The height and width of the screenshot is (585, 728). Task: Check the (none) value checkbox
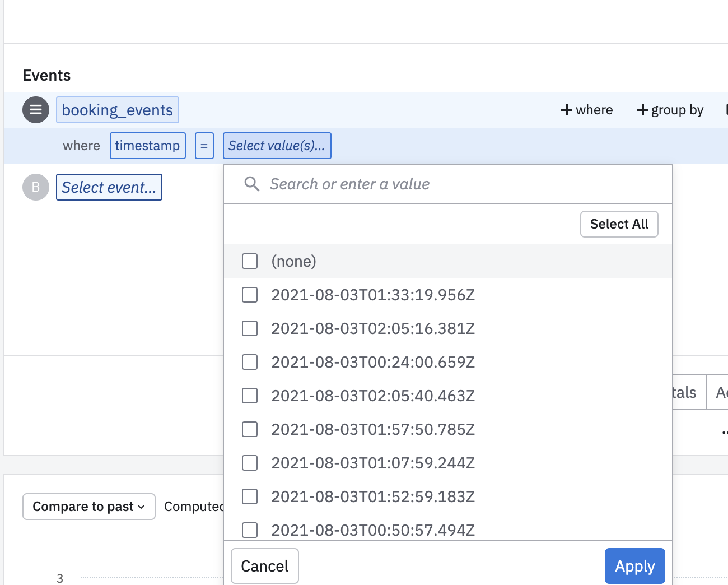click(250, 261)
